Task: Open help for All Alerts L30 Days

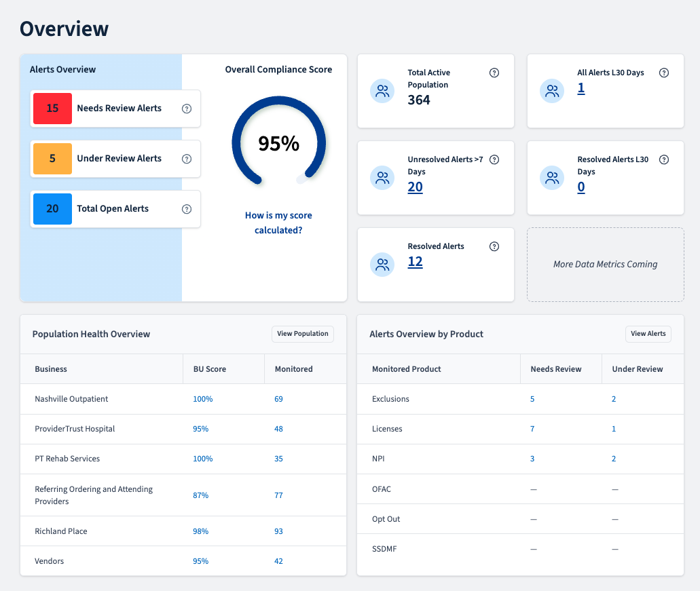Action: [664, 73]
